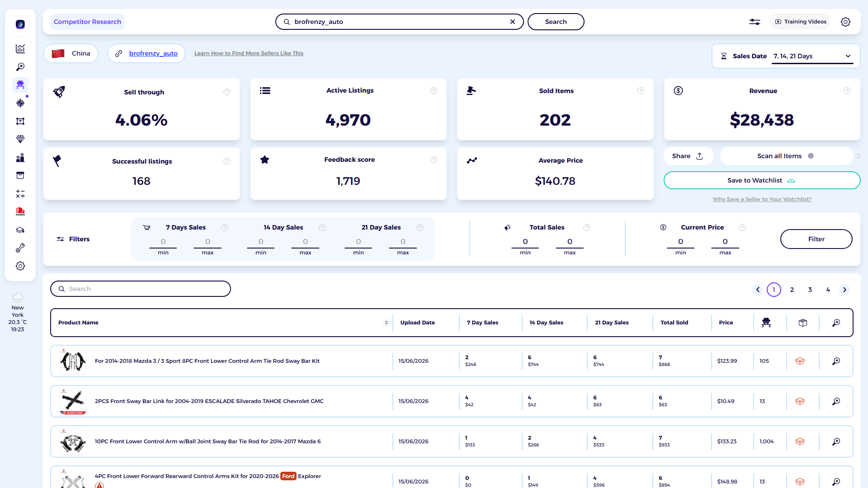Open the analytics chart sidebar icon
Image resolution: width=868 pixels, height=488 pixels.
tap(20, 49)
